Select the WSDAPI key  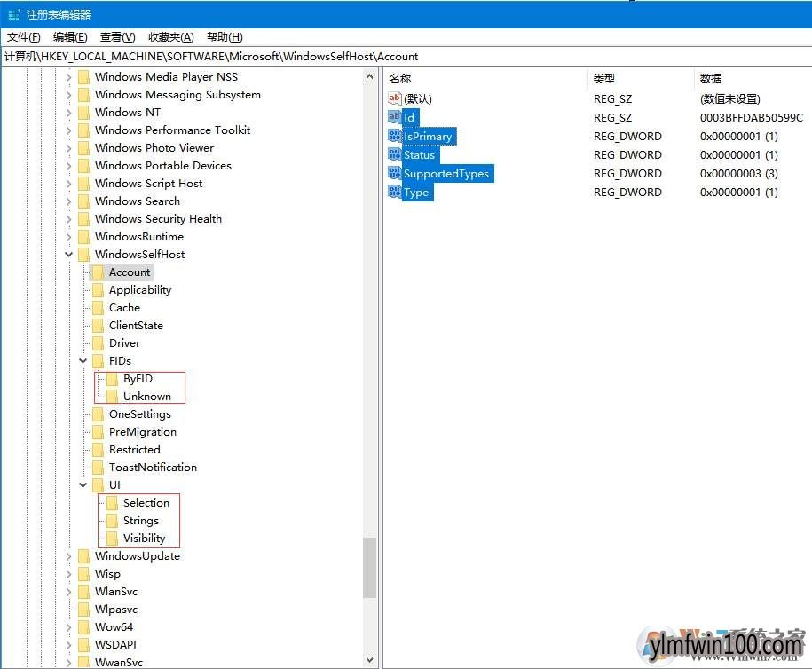115,645
